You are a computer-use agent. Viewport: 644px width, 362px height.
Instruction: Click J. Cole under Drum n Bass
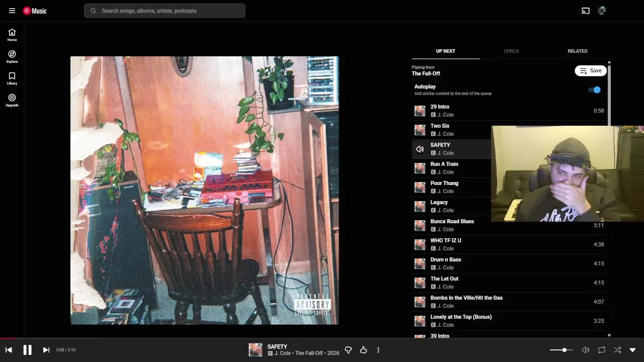[445, 267]
